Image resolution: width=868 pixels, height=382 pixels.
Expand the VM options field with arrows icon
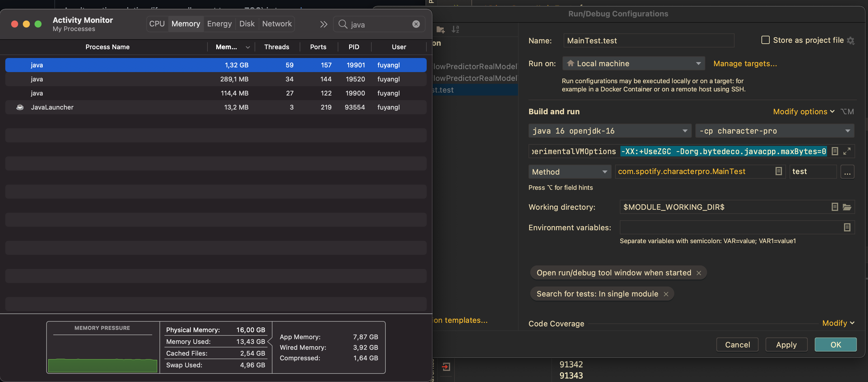click(847, 151)
